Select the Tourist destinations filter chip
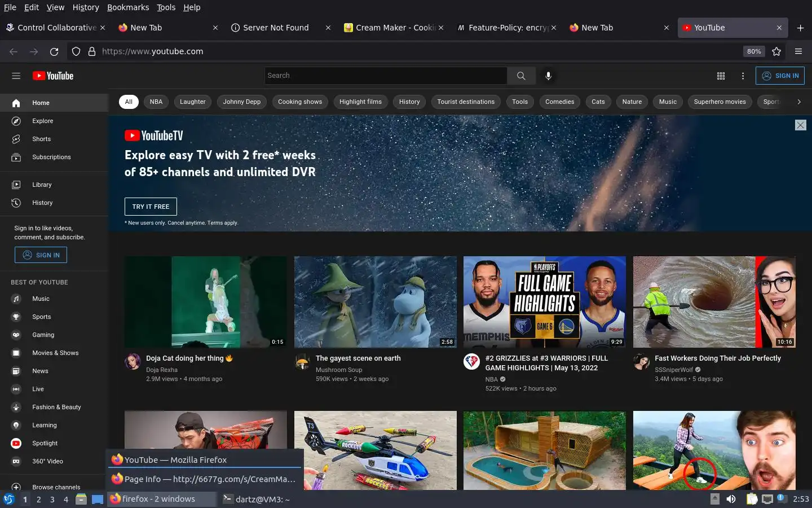The height and width of the screenshot is (508, 812). [466, 102]
